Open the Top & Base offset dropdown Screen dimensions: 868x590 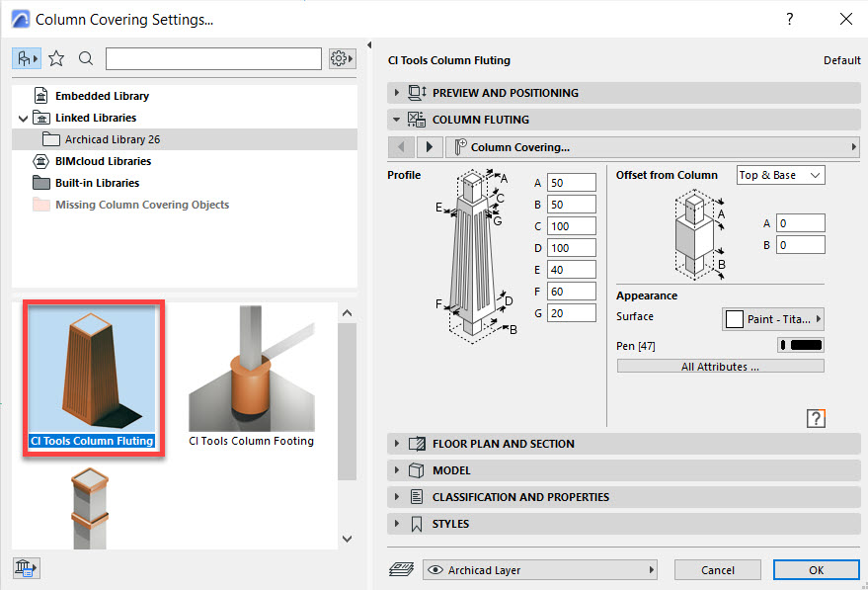coord(780,175)
